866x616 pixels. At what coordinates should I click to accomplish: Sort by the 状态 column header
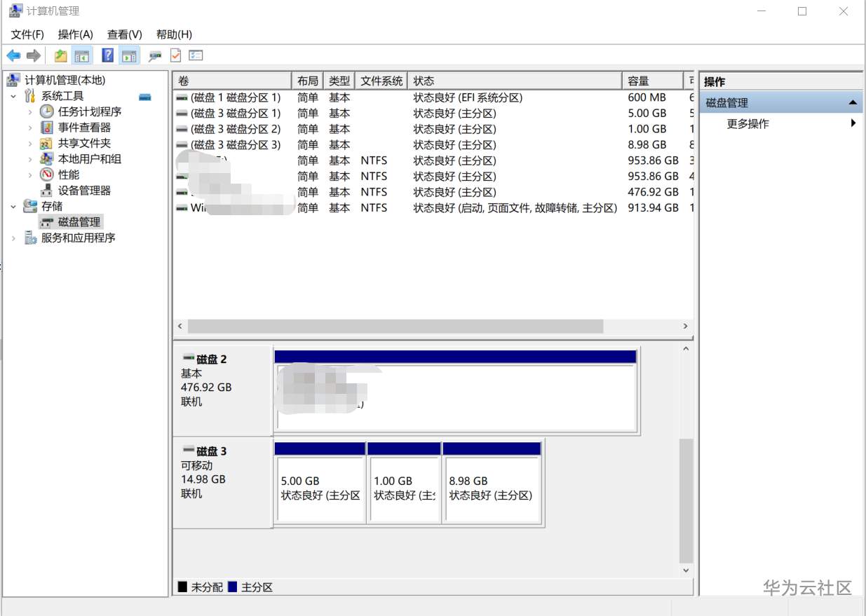515,81
